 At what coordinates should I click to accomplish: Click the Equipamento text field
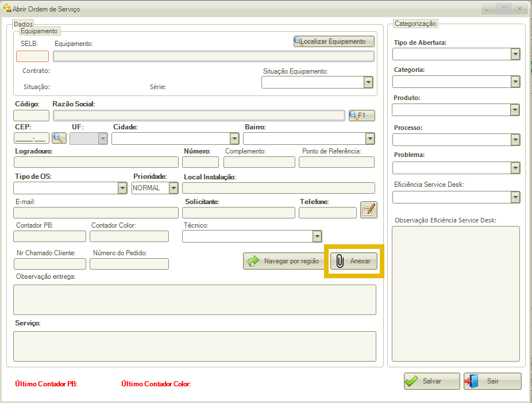coord(214,56)
